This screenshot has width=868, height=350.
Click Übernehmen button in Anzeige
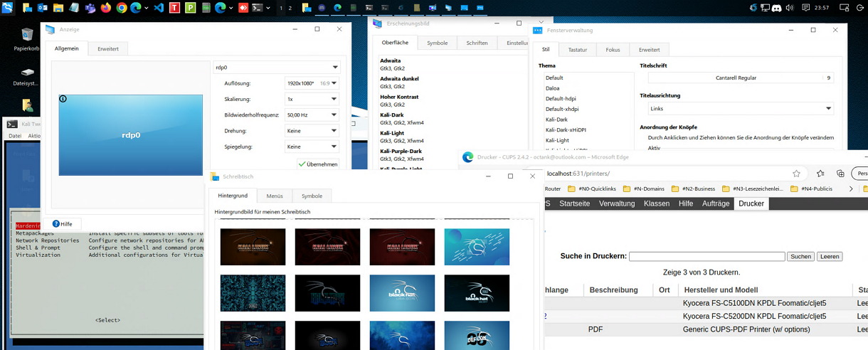click(x=318, y=164)
